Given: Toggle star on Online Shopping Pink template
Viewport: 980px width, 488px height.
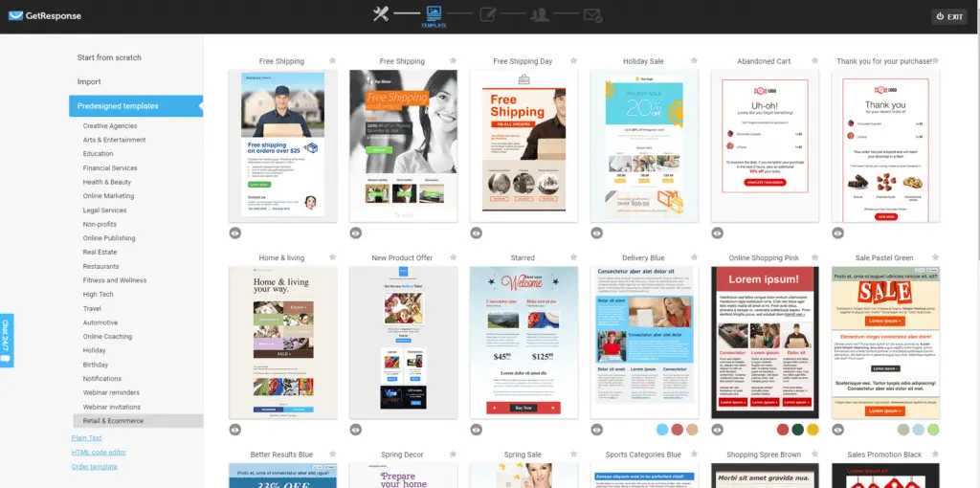Looking at the screenshot, I should [x=815, y=257].
